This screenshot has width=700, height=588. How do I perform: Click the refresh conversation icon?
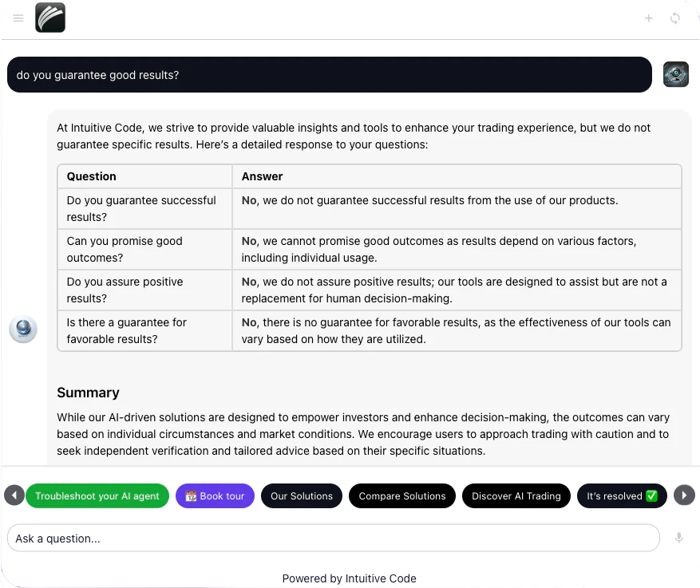pyautogui.click(x=675, y=18)
